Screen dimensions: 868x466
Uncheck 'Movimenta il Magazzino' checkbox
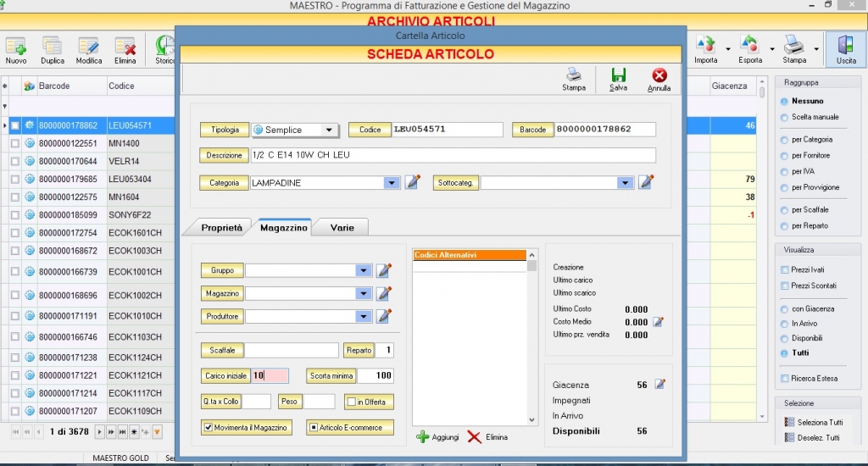pyautogui.click(x=209, y=427)
